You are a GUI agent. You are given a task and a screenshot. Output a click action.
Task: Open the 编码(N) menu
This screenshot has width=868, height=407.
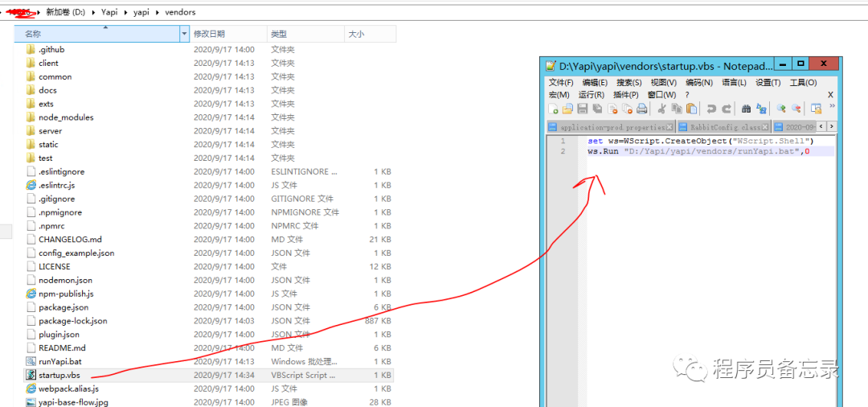pyautogui.click(x=698, y=83)
